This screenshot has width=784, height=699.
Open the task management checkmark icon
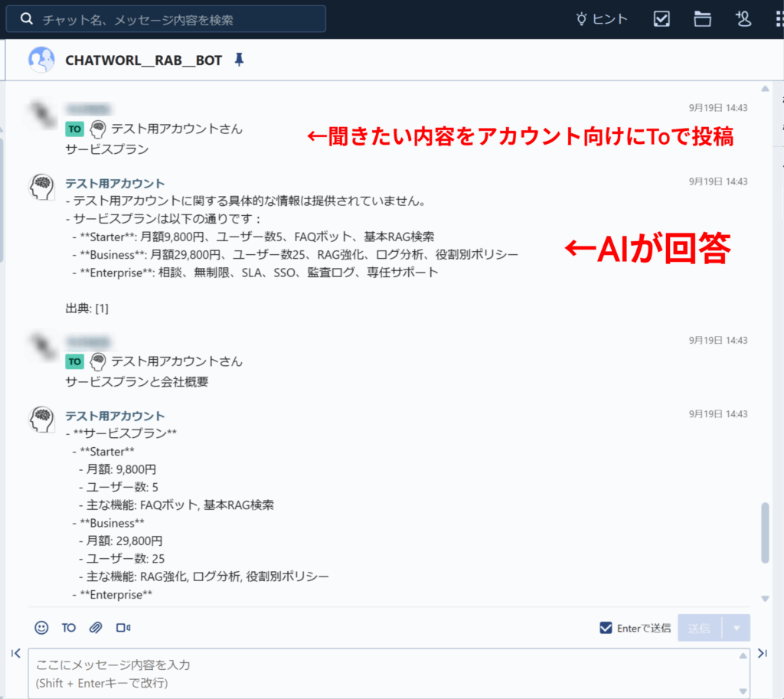pos(661,19)
